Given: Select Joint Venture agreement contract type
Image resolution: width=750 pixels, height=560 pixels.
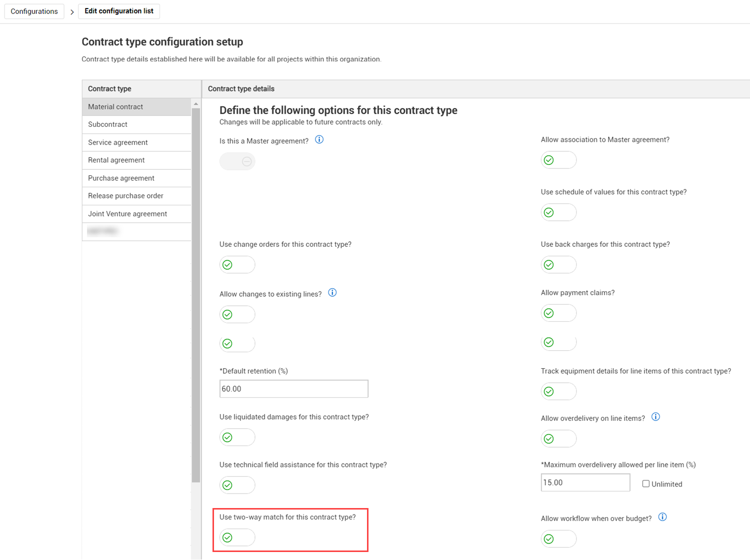Looking at the screenshot, I should pos(136,214).
